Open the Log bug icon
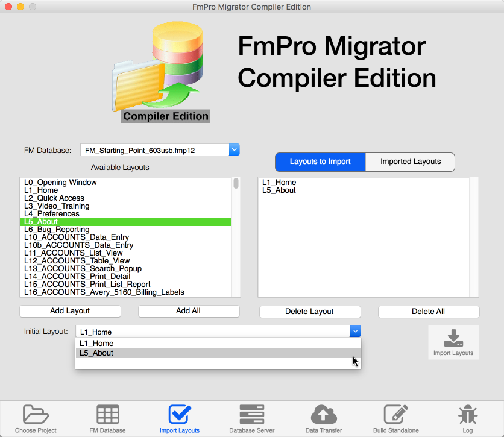This screenshot has width=504, height=437. click(x=467, y=415)
